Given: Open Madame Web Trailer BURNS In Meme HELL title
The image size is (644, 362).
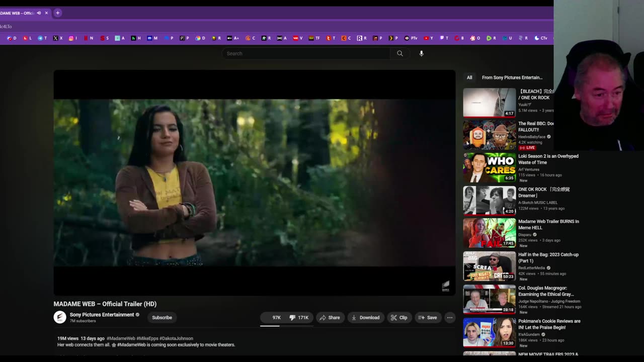Looking at the screenshot, I should pyautogui.click(x=548, y=224).
